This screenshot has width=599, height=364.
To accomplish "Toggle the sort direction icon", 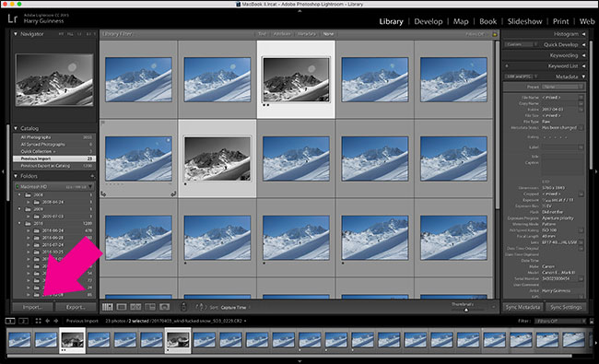I will click(200, 307).
